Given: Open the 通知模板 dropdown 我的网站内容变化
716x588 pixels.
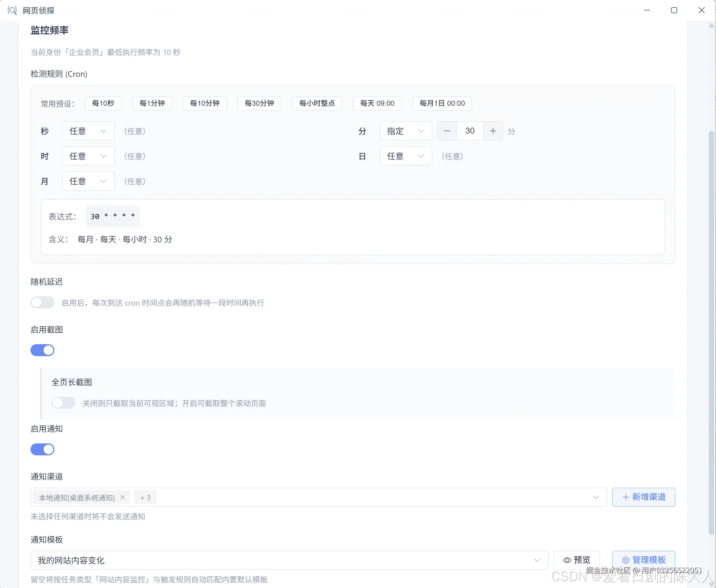Looking at the screenshot, I should pyautogui.click(x=289, y=560).
